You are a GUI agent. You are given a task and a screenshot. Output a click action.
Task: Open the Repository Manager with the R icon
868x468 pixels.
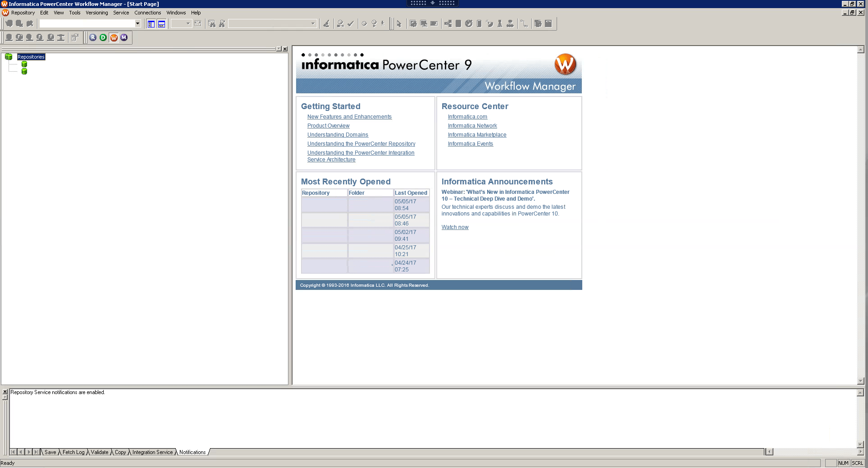click(x=92, y=37)
